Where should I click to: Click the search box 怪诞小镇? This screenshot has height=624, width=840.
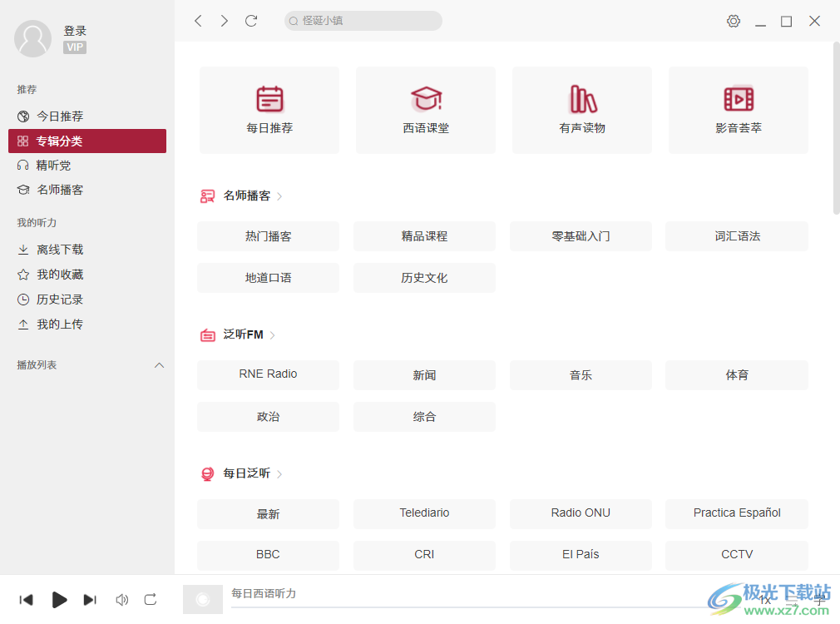pos(363,21)
